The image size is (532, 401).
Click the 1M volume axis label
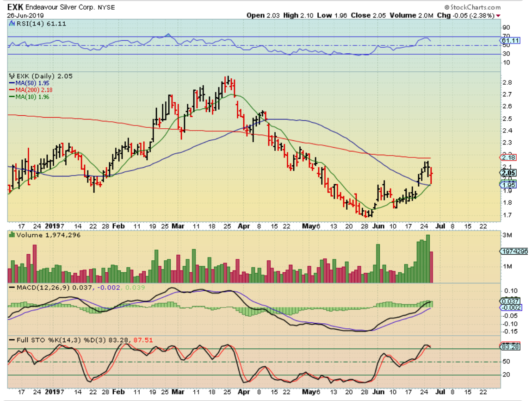[x=507, y=267]
